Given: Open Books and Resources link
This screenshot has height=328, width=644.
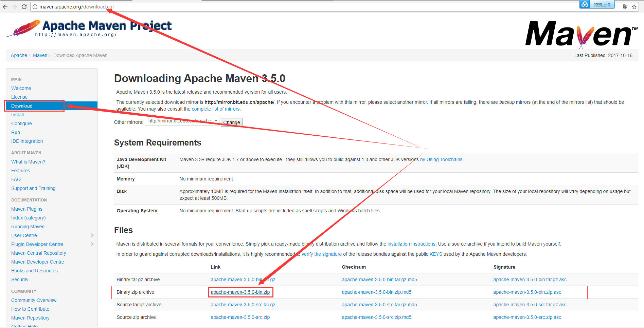Looking at the screenshot, I should coord(34,271).
